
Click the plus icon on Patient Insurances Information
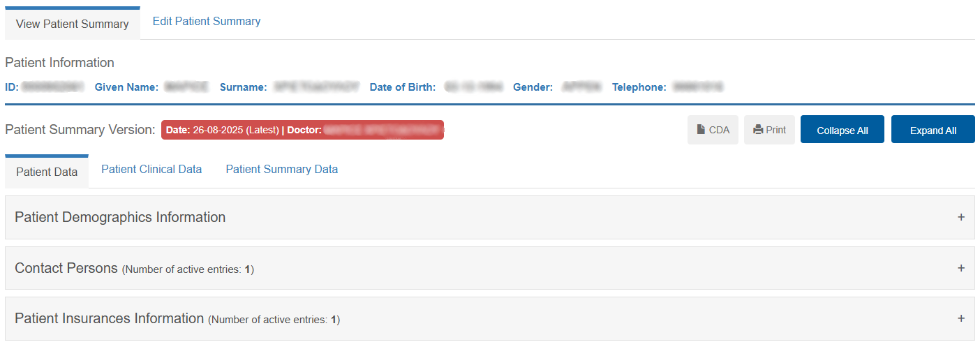961,318
